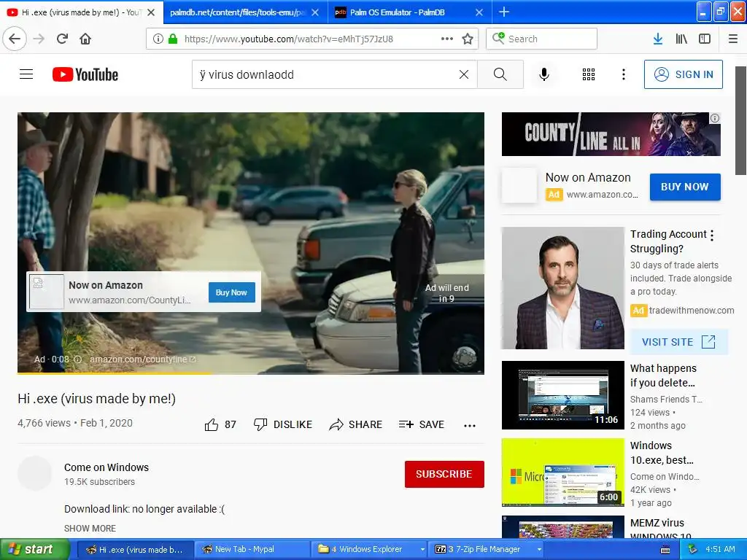
Task: Go to YouTube home via logo
Action: [x=85, y=74]
